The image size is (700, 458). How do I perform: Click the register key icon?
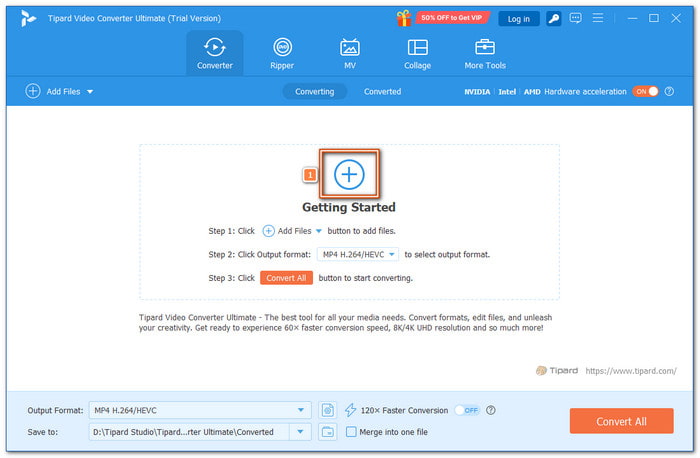point(553,18)
